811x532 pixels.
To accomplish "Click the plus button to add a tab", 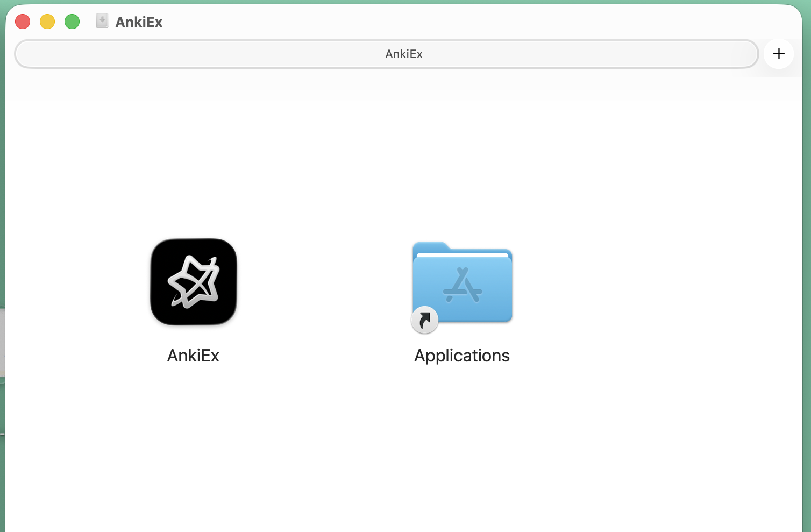I will tap(778, 53).
